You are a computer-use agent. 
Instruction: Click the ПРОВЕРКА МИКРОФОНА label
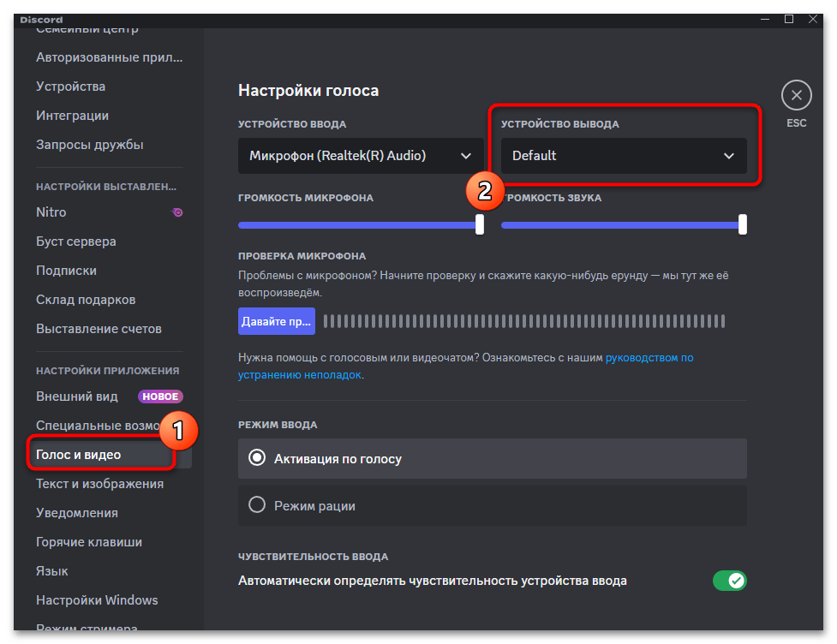[x=302, y=256]
